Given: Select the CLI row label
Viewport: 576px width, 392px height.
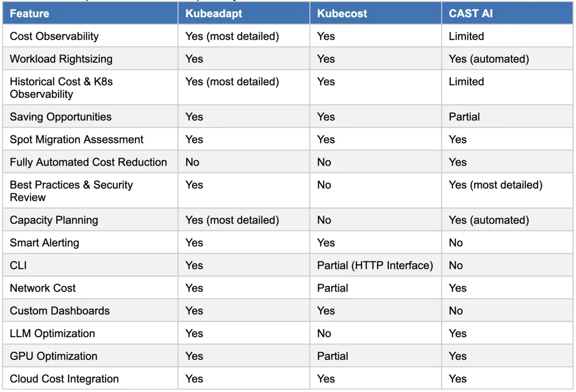Looking at the screenshot, I should [x=18, y=265].
